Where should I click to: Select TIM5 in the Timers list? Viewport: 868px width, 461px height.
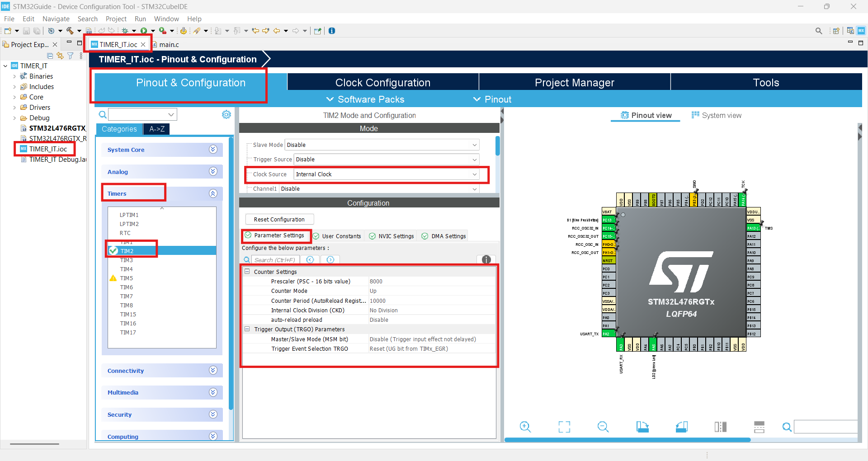point(127,278)
